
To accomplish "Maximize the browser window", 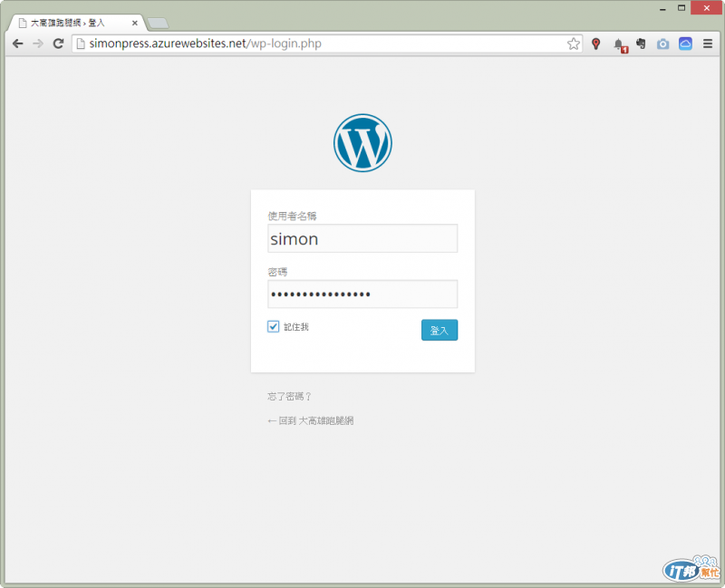I will point(681,8).
